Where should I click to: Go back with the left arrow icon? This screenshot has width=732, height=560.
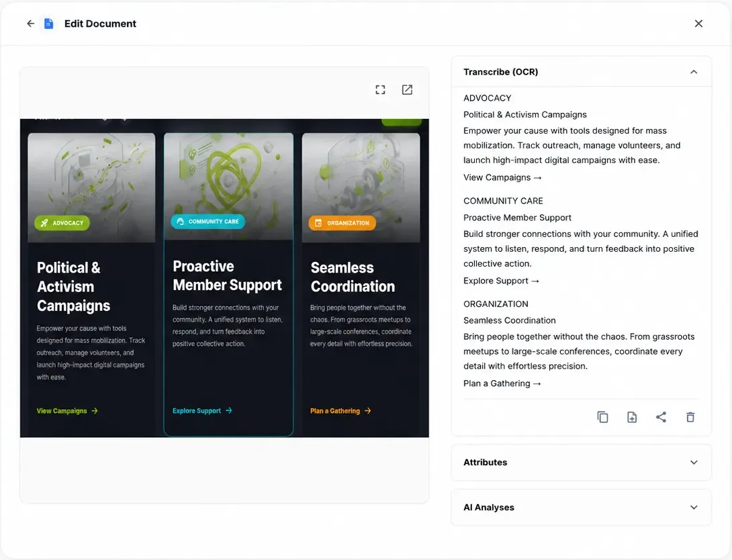30,24
